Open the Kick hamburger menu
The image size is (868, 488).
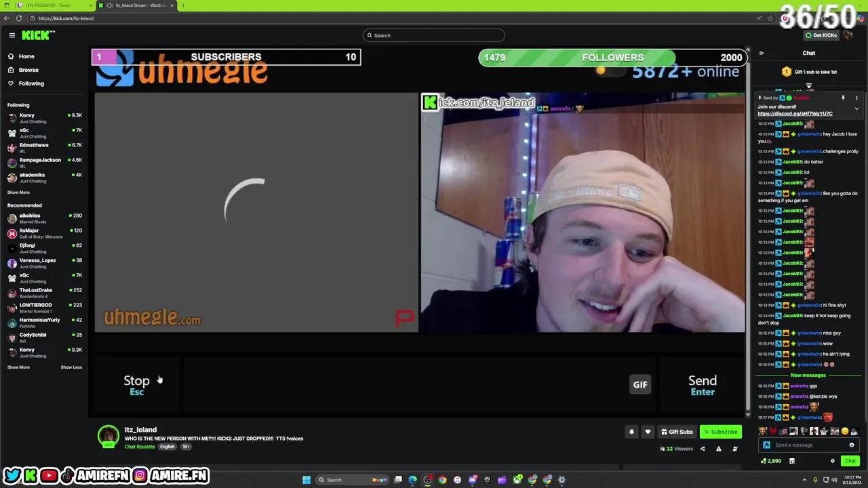point(12,35)
